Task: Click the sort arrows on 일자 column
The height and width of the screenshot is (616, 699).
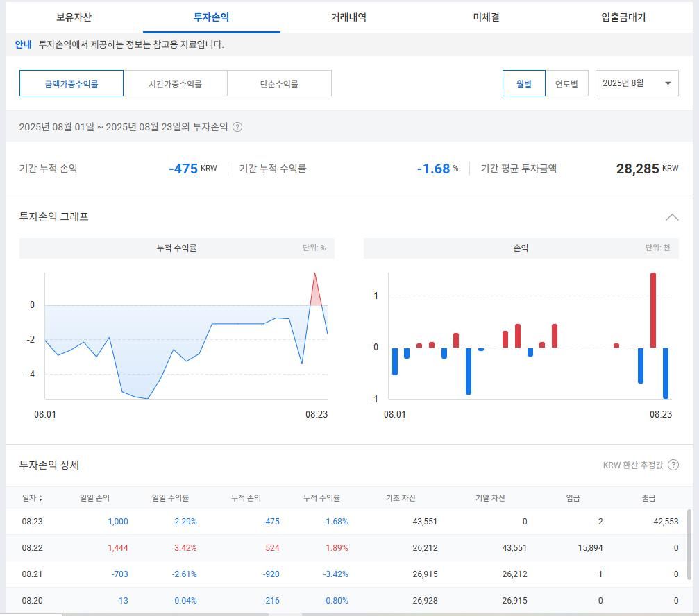Action: coord(40,499)
